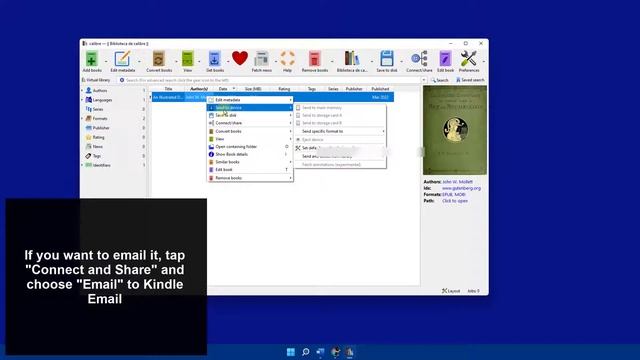Select Save to disk in context menu

tap(250, 115)
